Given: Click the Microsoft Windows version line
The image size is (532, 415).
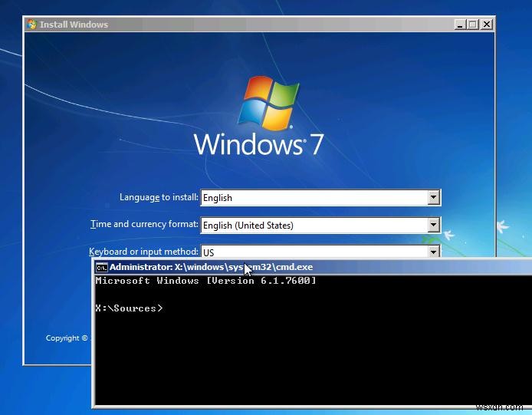Looking at the screenshot, I should (205, 281).
